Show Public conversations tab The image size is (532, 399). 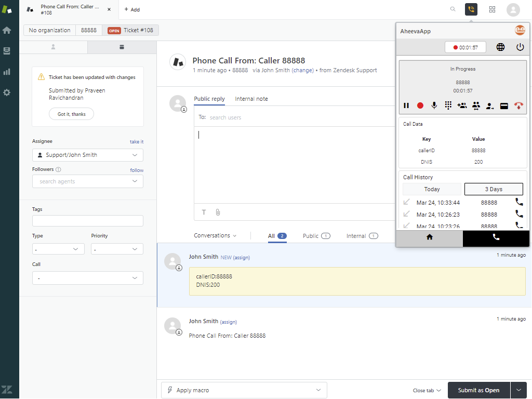[x=316, y=236]
